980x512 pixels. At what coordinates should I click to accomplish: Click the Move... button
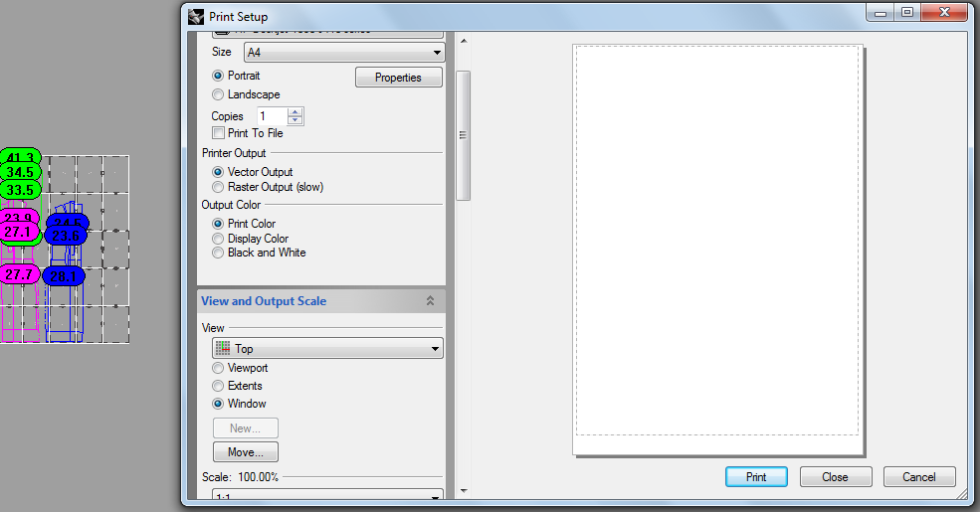(246, 452)
